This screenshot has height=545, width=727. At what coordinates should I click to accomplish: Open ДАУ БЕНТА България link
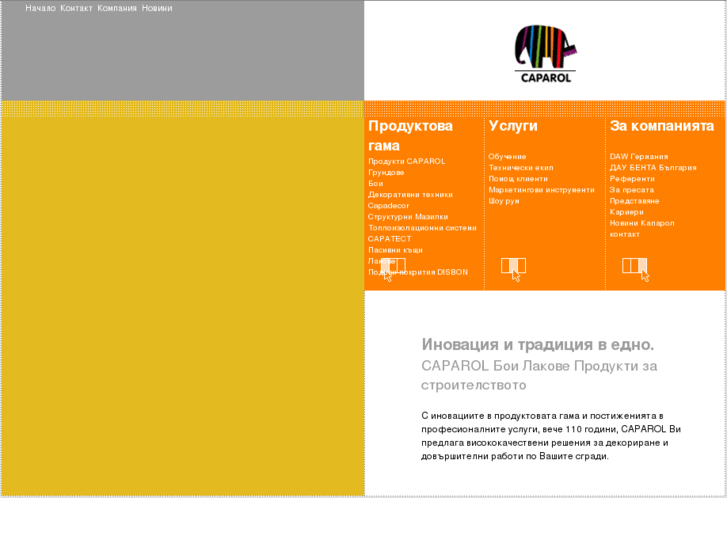(653, 167)
